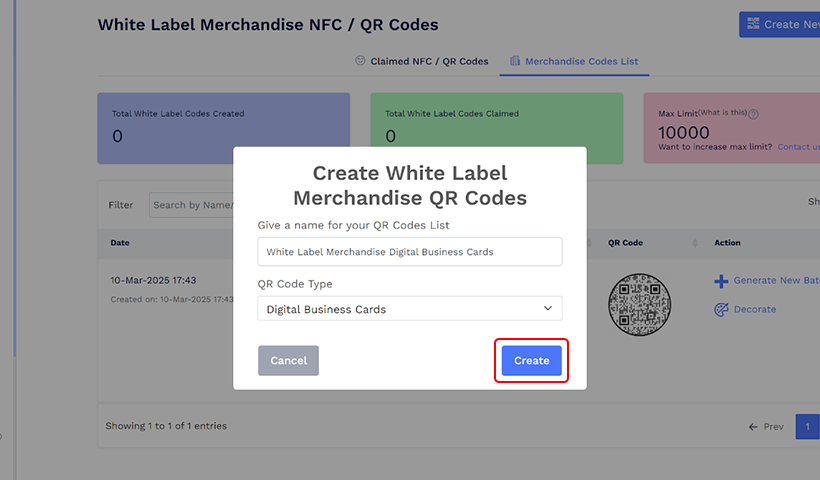Open the QR Code Type dropdown
820x480 pixels.
pyautogui.click(x=409, y=309)
